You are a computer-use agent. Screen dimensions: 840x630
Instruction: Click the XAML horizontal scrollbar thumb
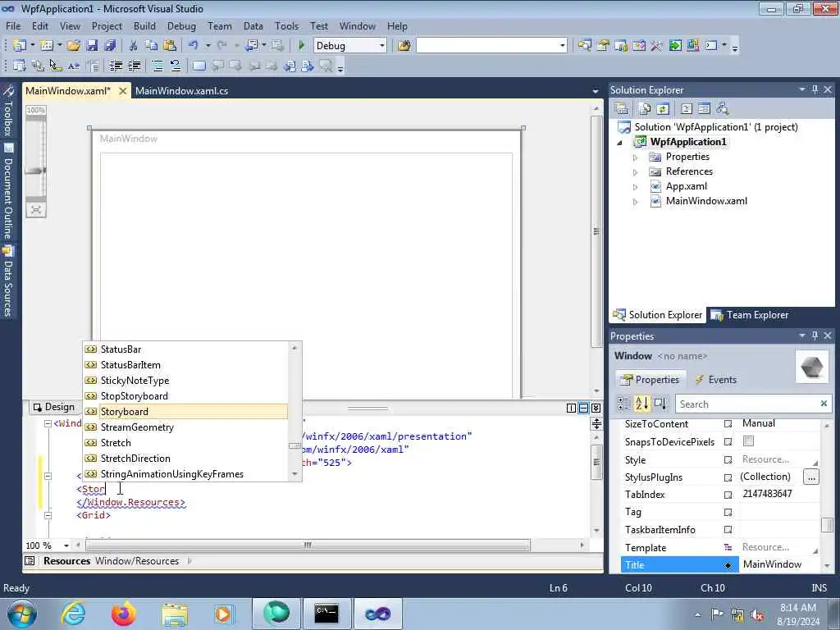click(x=308, y=546)
